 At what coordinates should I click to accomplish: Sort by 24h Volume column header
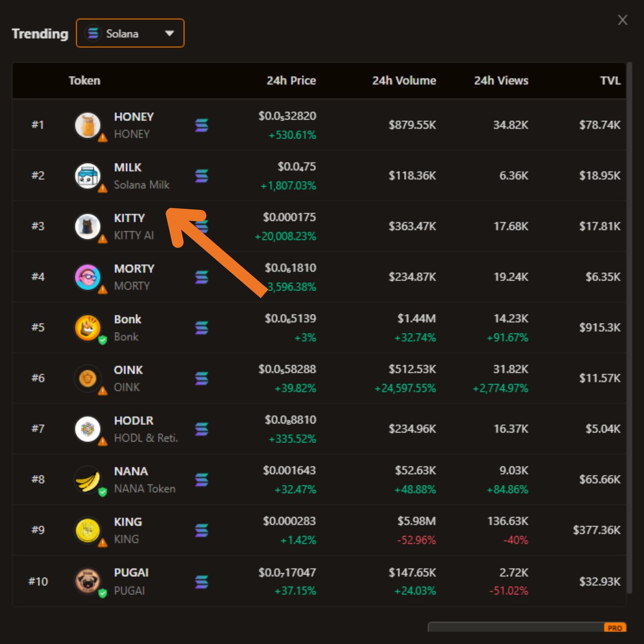(404, 80)
